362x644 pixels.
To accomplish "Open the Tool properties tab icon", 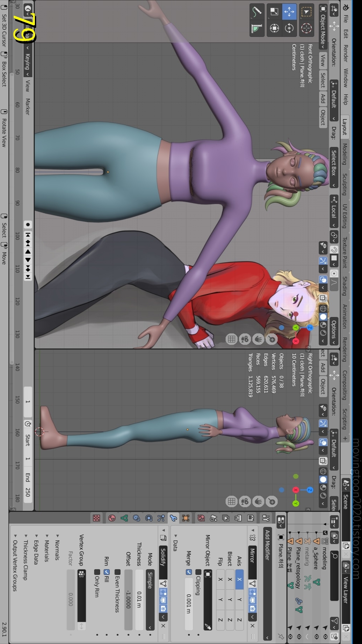I will pyautogui.click(x=266, y=518).
